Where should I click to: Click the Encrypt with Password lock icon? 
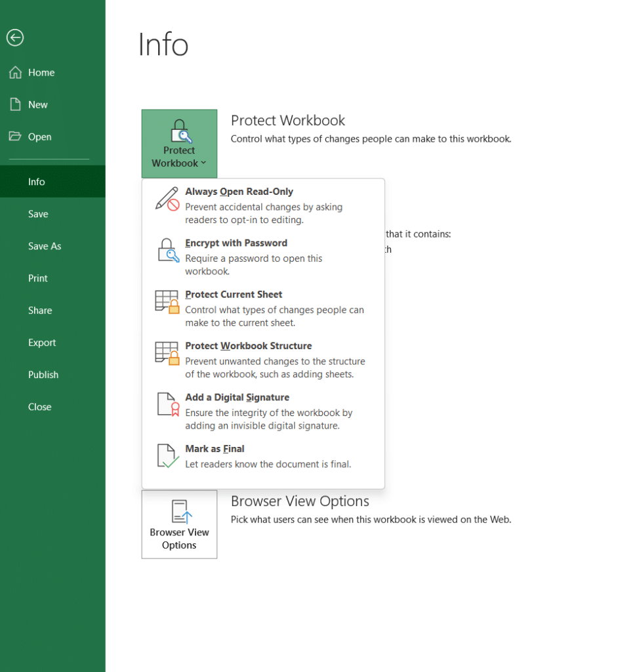tap(167, 251)
